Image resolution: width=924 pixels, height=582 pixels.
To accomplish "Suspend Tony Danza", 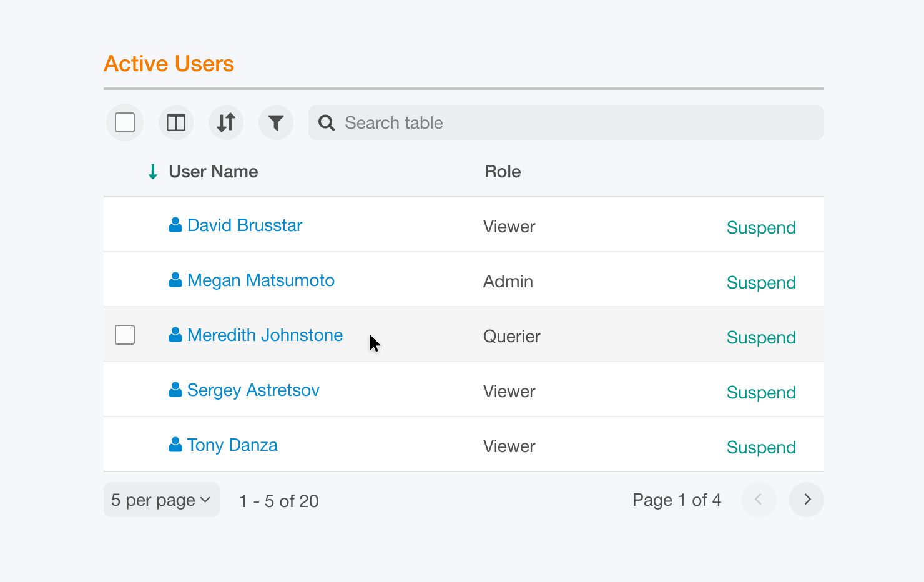I will pos(761,447).
